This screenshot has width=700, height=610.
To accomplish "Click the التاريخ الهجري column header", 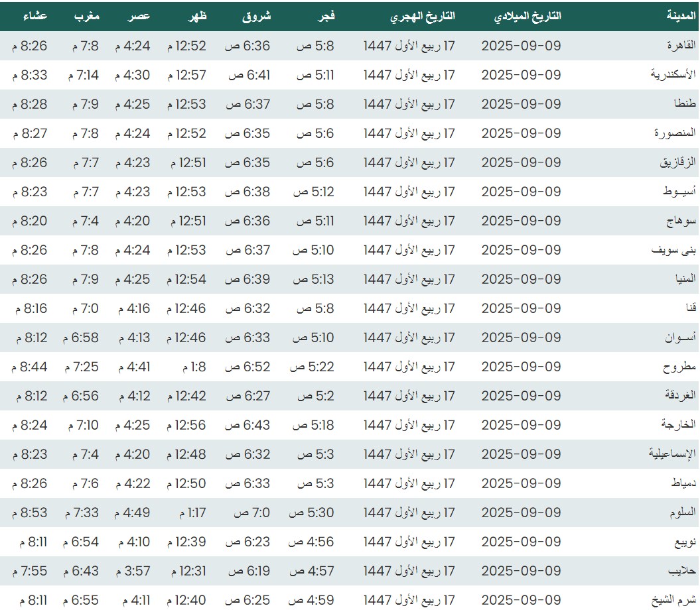I will tap(423, 17).
